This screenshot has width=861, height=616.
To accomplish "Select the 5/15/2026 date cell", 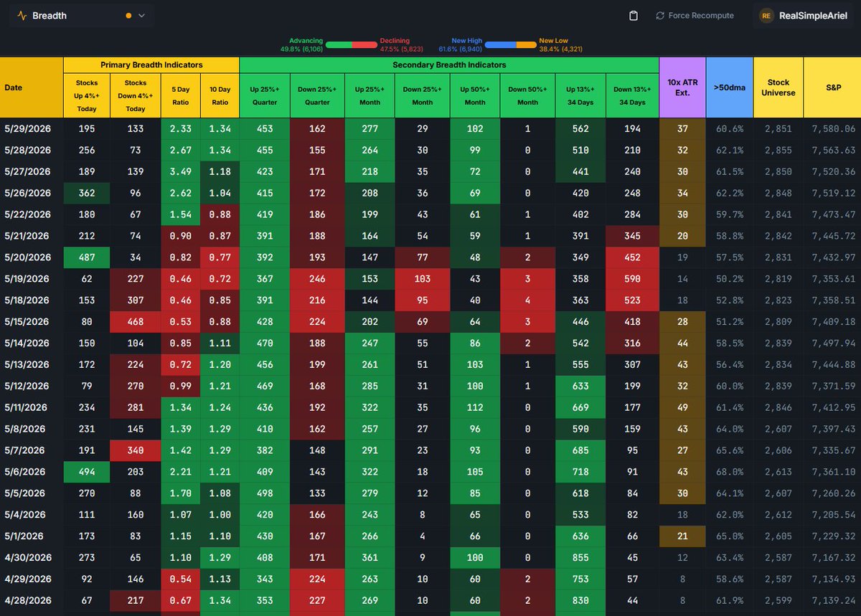I will (x=32, y=322).
